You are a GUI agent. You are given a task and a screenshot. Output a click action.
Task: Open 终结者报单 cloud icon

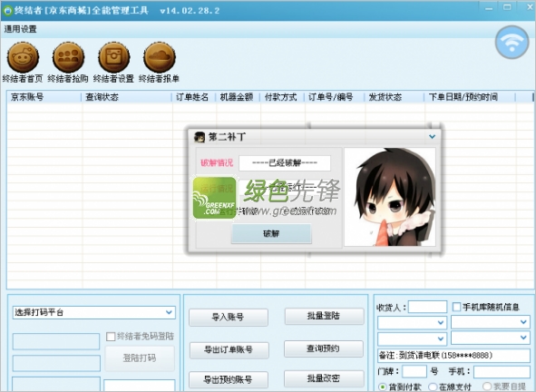tap(160, 57)
